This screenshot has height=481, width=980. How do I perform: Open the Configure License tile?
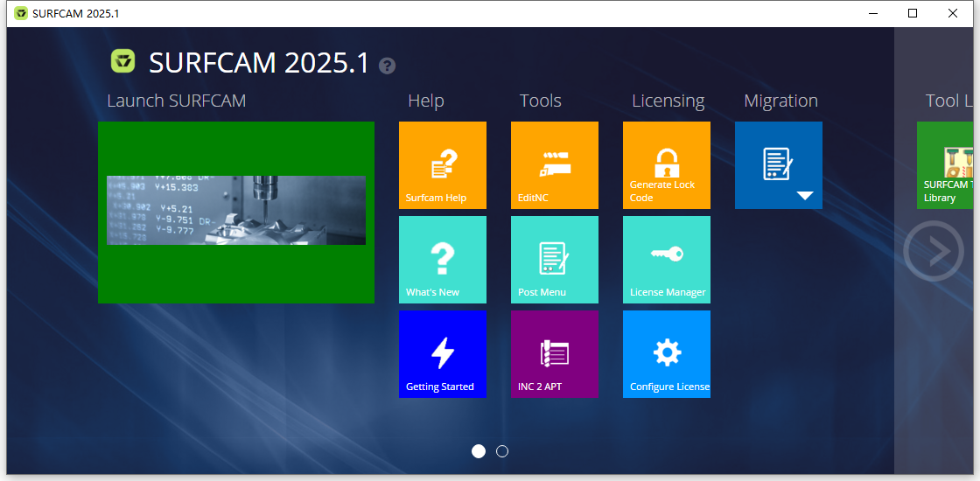point(666,354)
